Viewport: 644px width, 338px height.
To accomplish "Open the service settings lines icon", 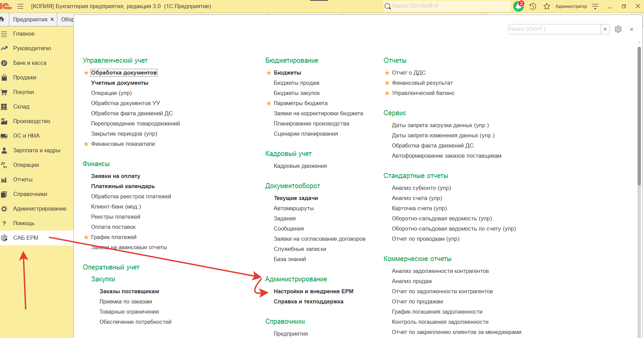I will pyautogui.click(x=595, y=6).
